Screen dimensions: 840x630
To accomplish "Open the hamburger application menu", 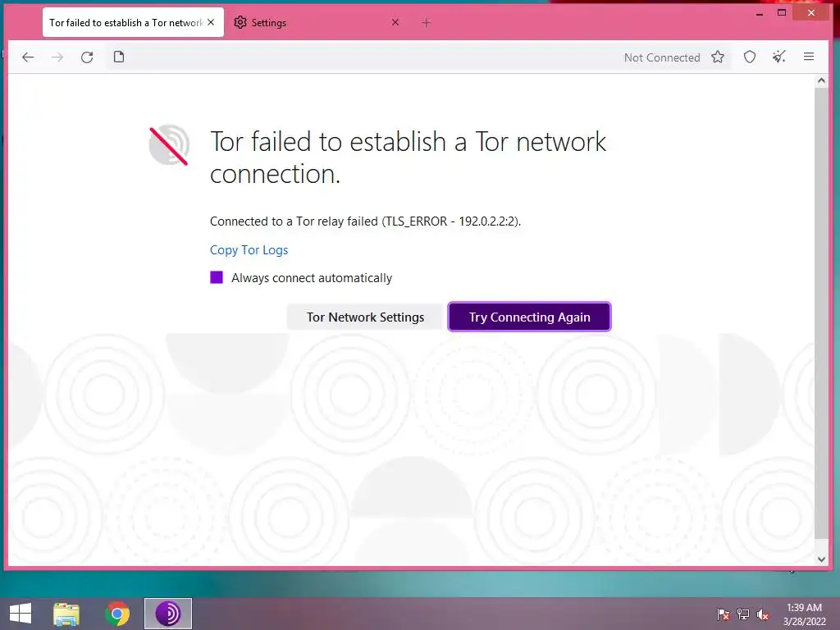I will (x=809, y=57).
